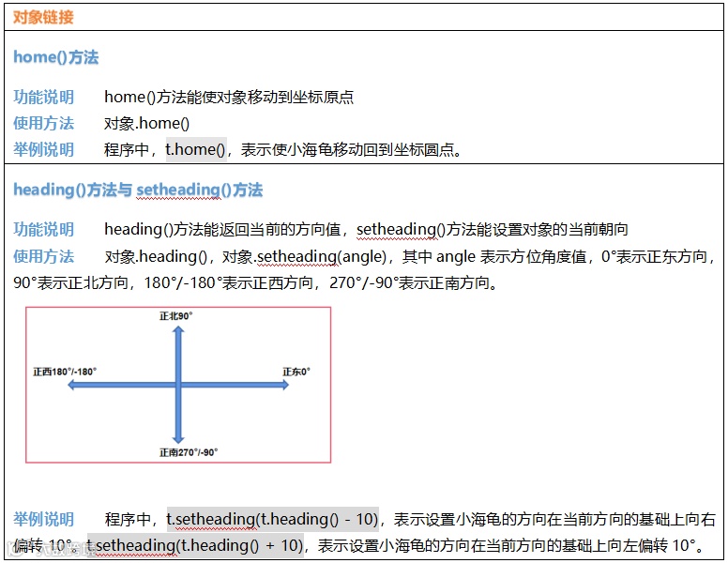728x563 pixels.
Task: Click the highlighted code t.setheading(t.heading() - 10)
Action: [273, 519]
